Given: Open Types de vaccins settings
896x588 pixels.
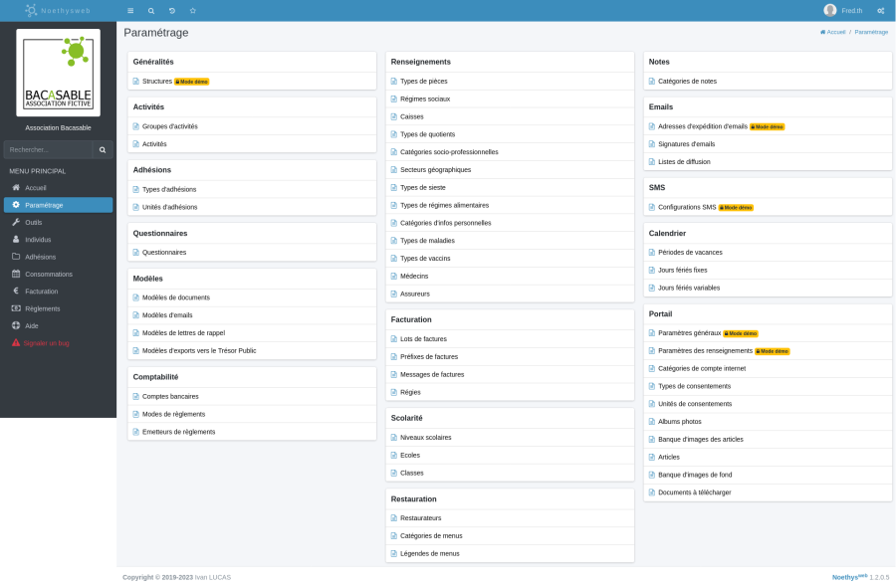Looking at the screenshot, I should (x=423, y=259).
